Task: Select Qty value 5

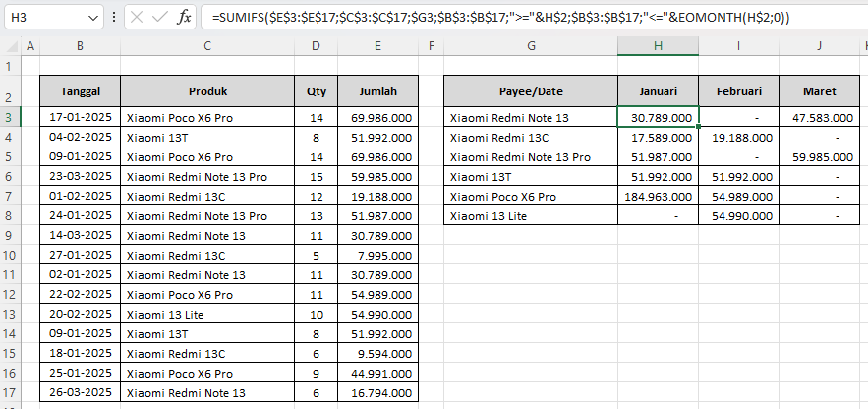Action: (x=316, y=256)
